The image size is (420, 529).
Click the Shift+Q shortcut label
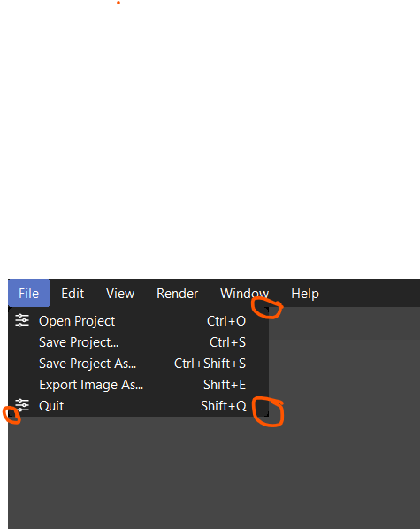pos(224,406)
